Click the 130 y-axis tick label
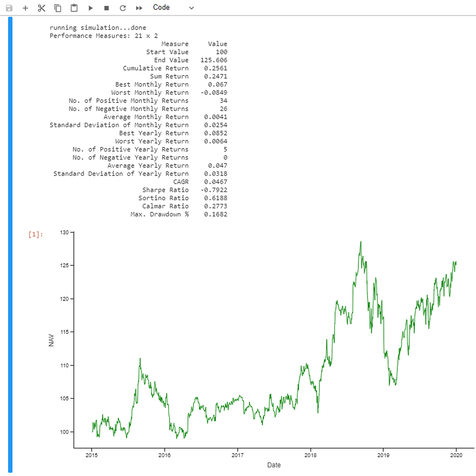The width and height of the screenshot is (476, 476). (64, 232)
